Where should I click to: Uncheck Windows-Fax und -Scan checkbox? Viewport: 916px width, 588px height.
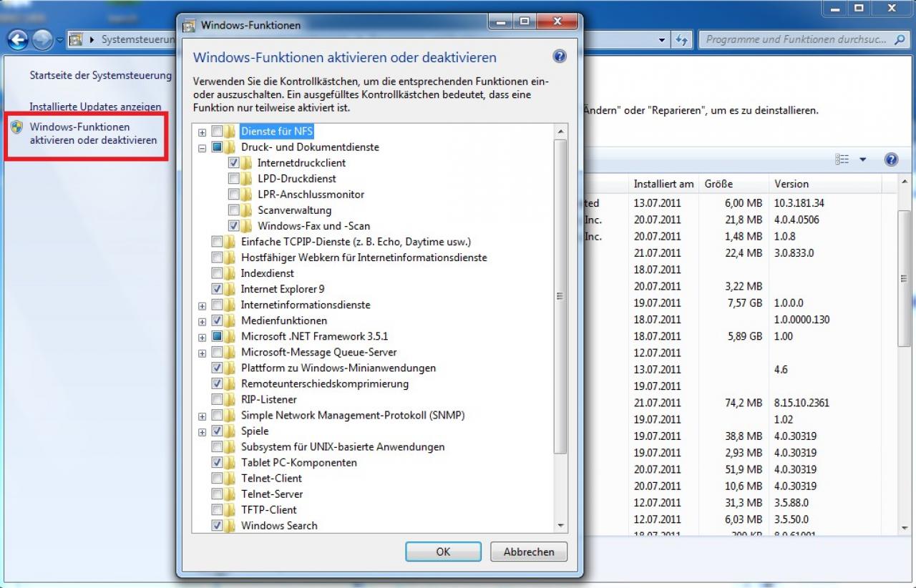click(x=233, y=226)
